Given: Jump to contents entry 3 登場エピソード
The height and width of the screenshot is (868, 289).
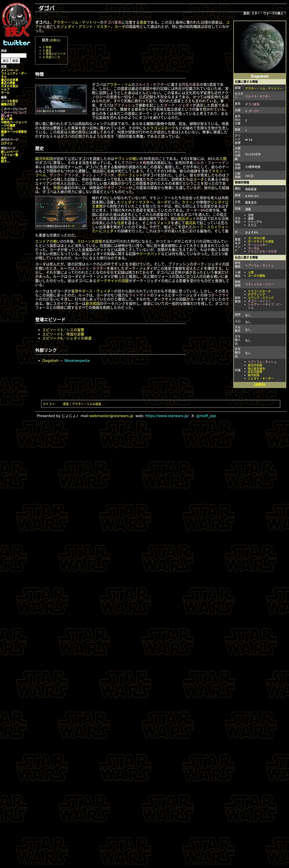Looking at the screenshot, I should click(54, 54).
